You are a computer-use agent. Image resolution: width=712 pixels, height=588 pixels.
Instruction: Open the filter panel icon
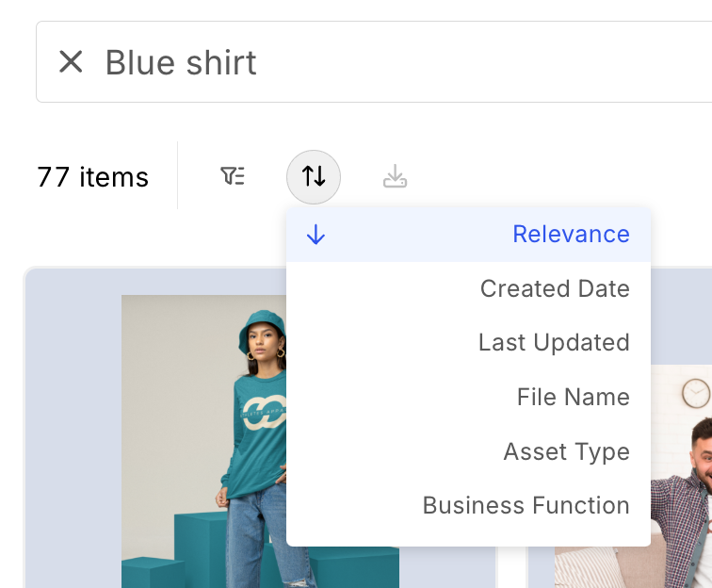pyautogui.click(x=233, y=176)
